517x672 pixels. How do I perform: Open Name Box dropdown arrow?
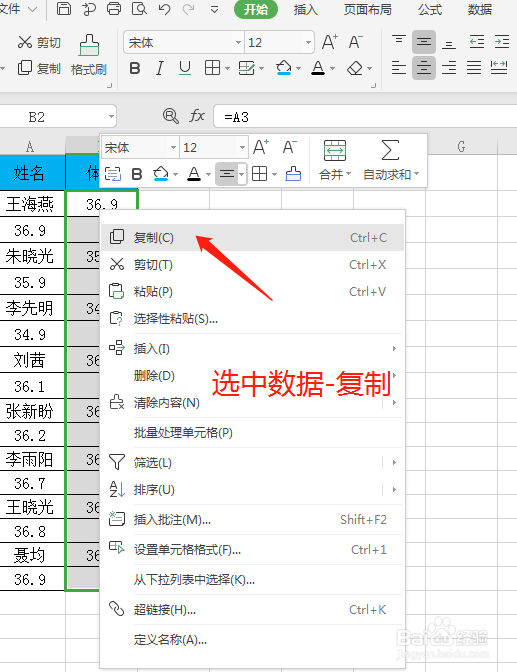(111, 116)
